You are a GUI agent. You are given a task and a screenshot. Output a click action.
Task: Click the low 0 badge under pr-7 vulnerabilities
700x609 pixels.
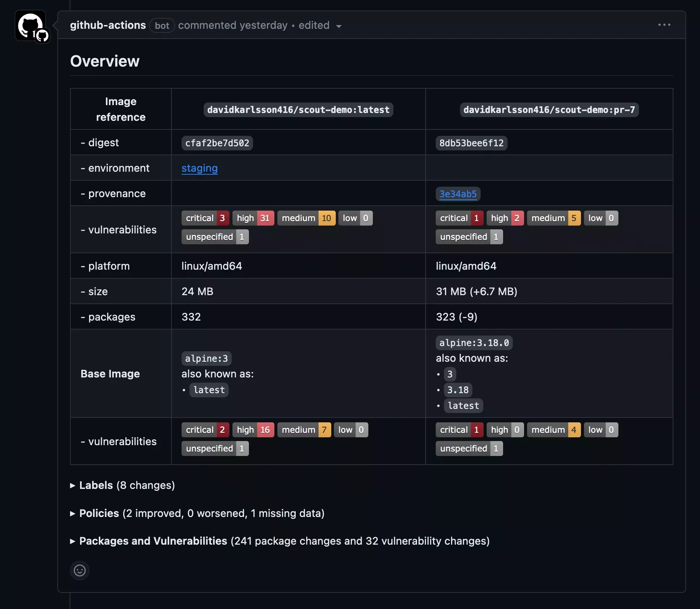pos(600,218)
